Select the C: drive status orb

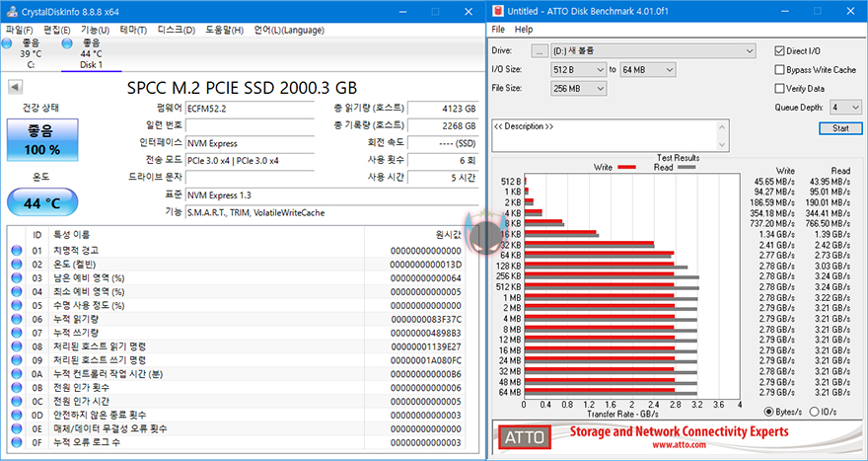[x=7, y=43]
